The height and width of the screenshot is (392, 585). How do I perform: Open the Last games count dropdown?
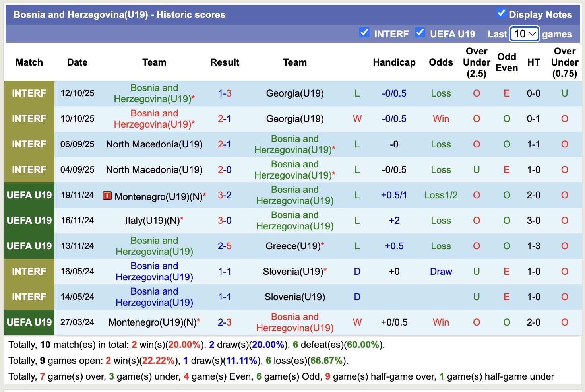pyautogui.click(x=524, y=34)
